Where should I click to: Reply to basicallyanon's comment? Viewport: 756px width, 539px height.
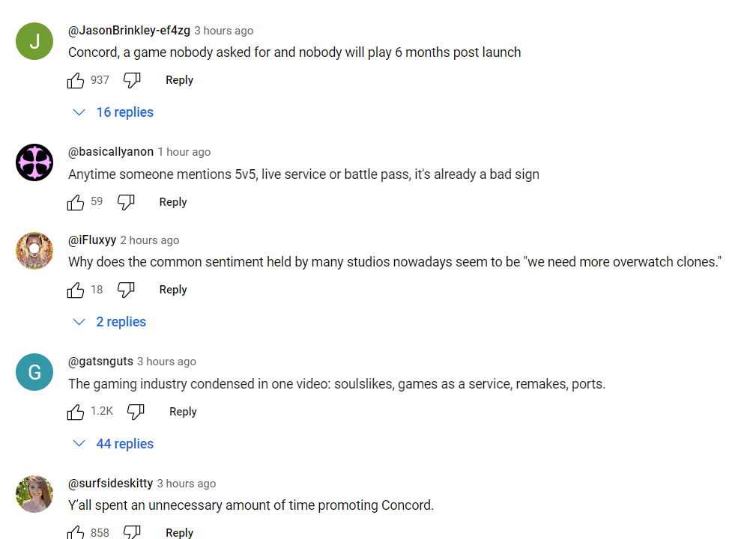click(173, 202)
